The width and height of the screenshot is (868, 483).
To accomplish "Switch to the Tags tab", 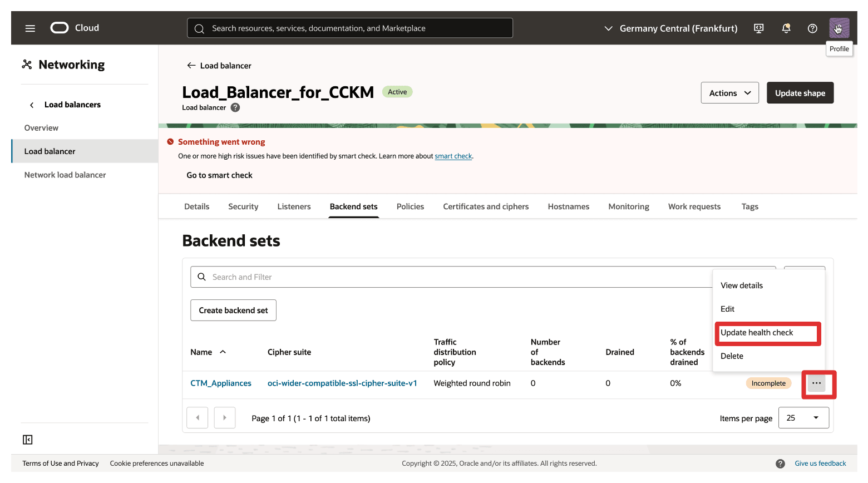I will [749, 206].
